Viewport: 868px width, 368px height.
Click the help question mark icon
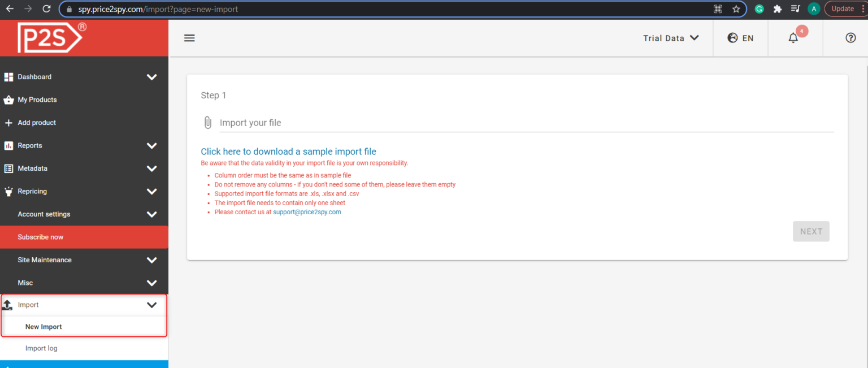850,38
